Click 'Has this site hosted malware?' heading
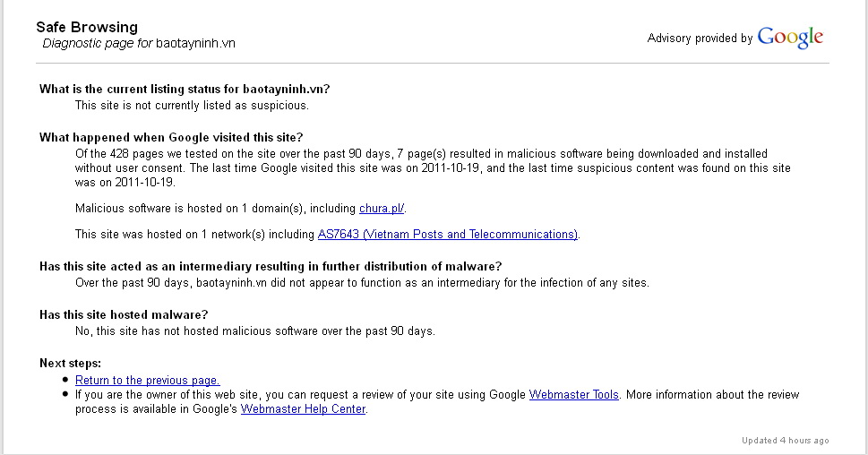 click(124, 315)
